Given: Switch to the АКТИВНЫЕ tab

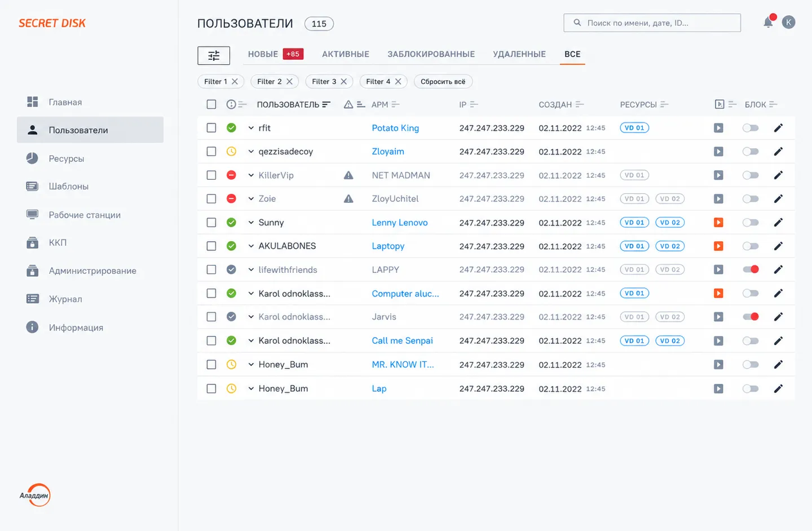Looking at the screenshot, I should 346,54.
